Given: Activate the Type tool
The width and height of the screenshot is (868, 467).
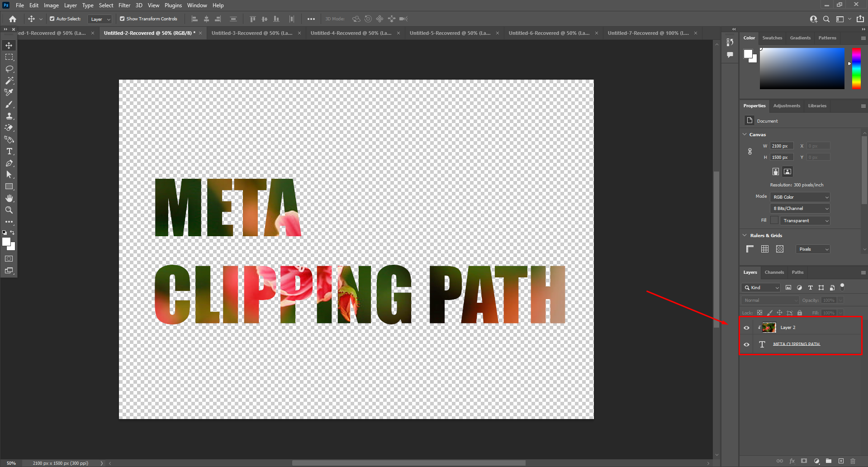Looking at the screenshot, I should 9,152.
